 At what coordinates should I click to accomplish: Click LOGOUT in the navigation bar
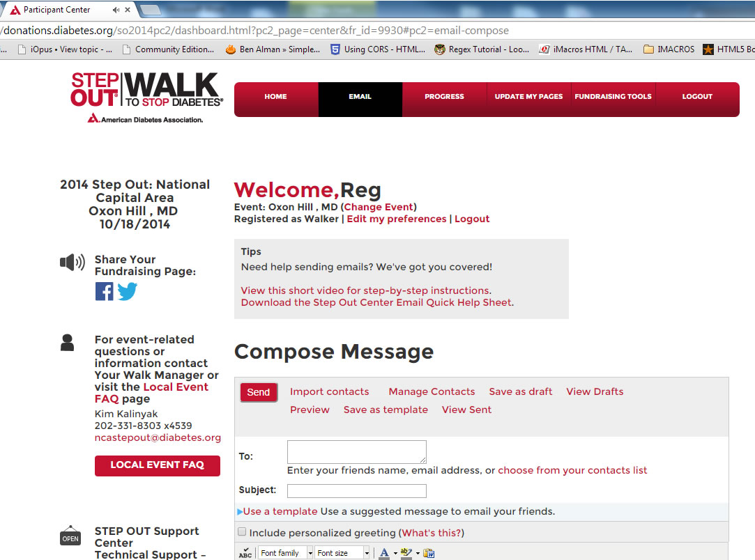pos(697,96)
